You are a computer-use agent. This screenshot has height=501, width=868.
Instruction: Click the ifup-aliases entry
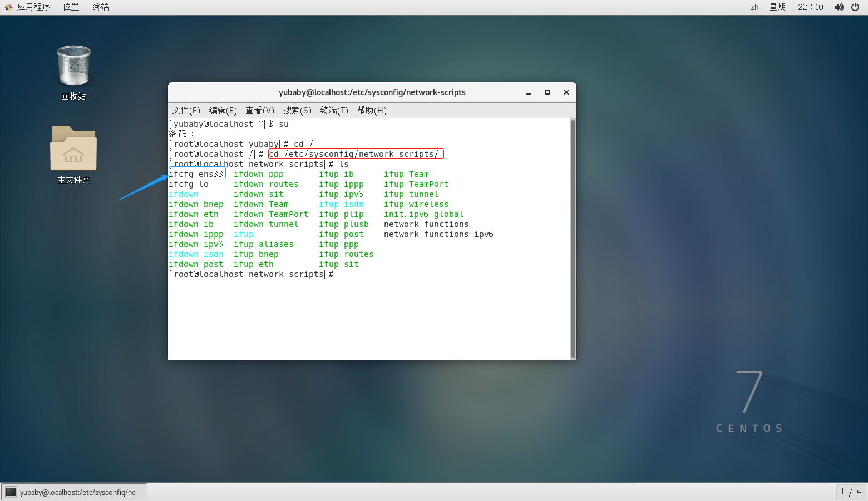coord(264,244)
